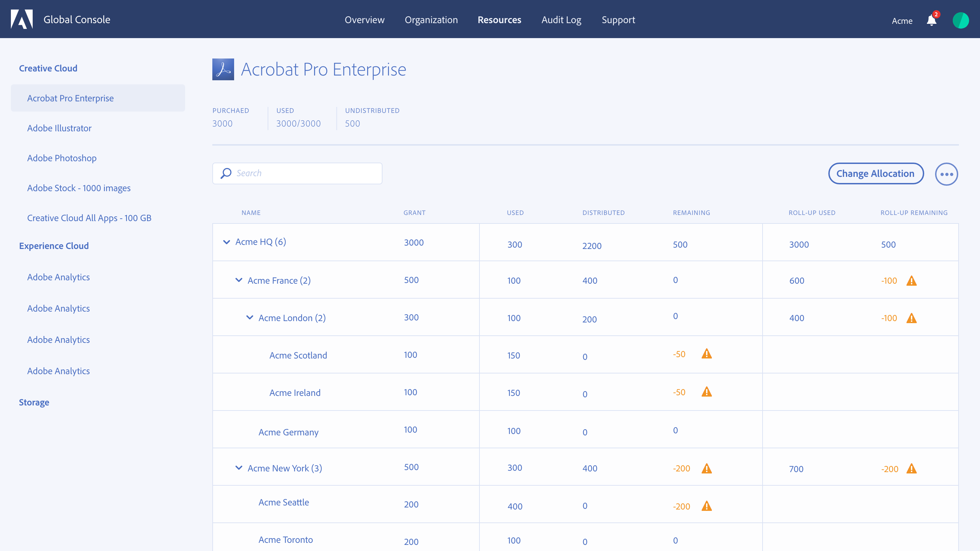Select Adobe Photoshop in sidebar
Image resolution: width=980 pixels, height=551 pixels.
pyautogui.click(x=62, y=158)
